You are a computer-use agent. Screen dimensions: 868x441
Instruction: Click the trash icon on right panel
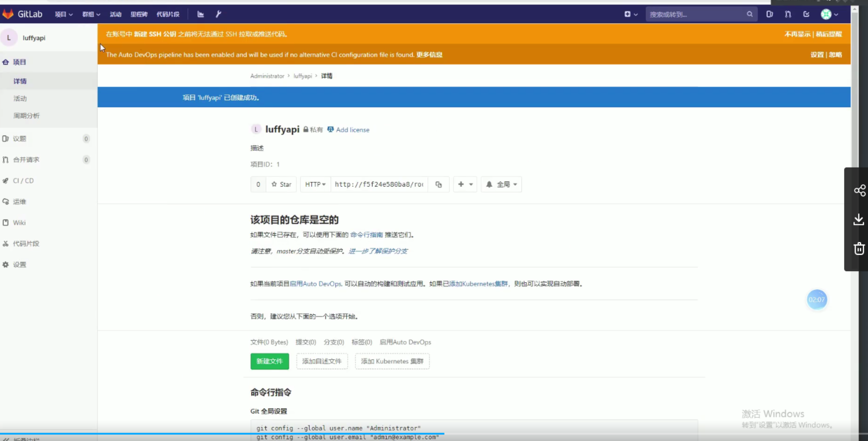[x=859, y=249]
